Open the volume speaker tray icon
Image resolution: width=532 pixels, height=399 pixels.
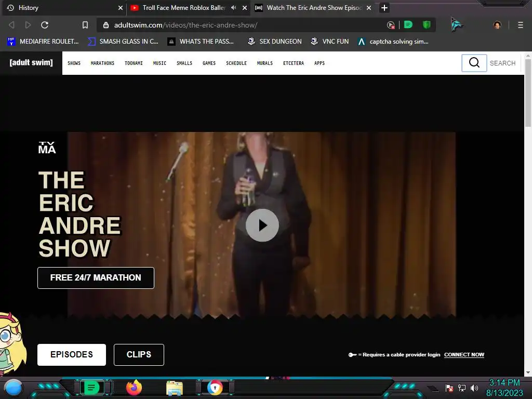474,388
